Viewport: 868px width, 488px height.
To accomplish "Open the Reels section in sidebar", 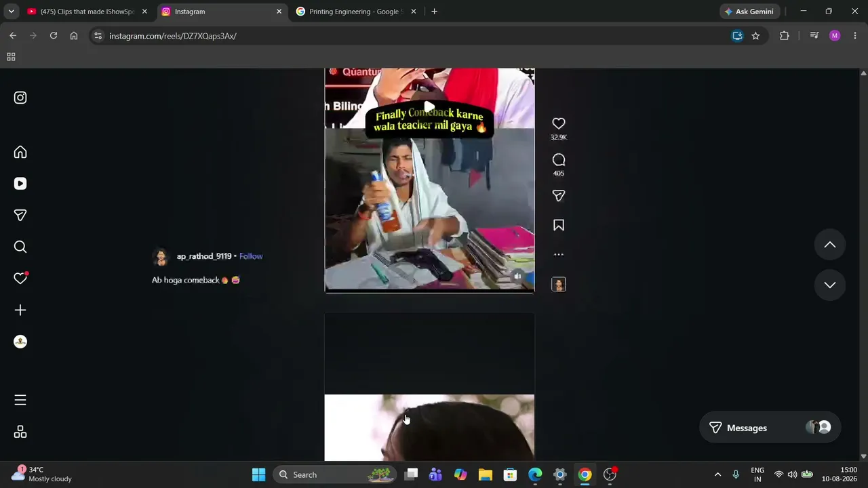I will [x=20, y=184].
